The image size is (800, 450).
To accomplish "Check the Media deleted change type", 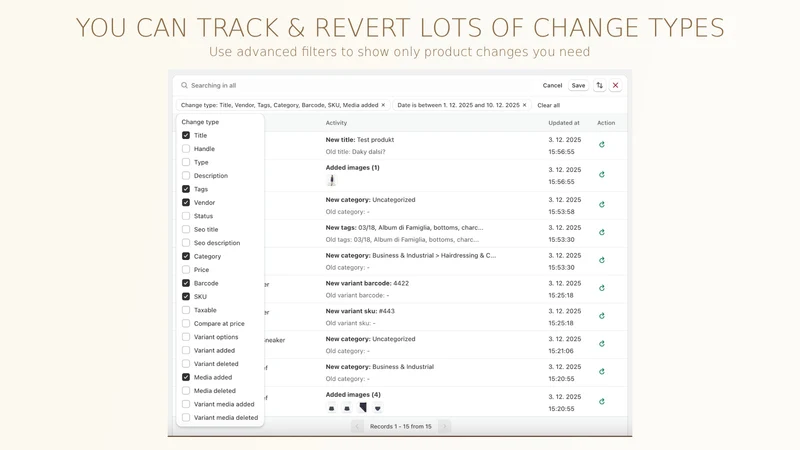I will (186, 391).
